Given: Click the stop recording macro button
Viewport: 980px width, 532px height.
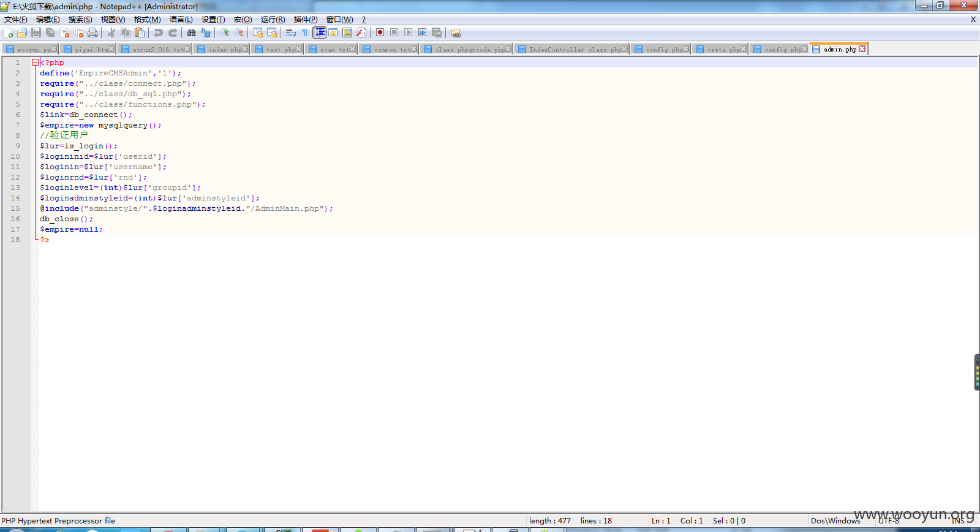Looking at the screenshot, I should [x=394, y=32].
